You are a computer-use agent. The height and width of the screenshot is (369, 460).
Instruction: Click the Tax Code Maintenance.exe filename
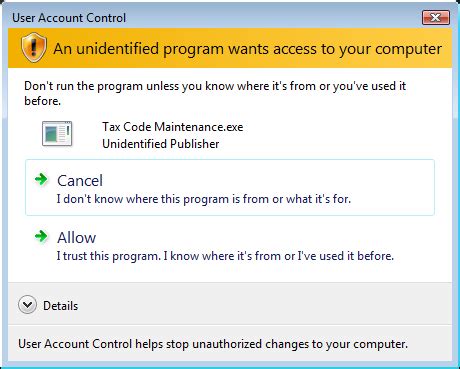click(x=173, y=127)
